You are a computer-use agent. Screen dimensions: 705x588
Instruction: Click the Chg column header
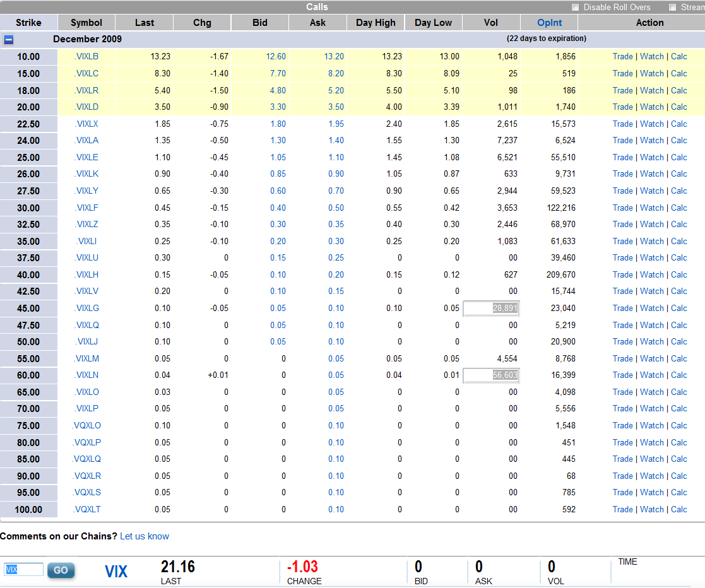pos(203,23)
